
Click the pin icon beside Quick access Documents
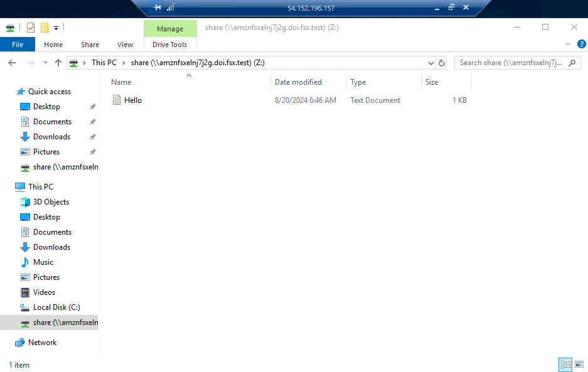point(93,122)
